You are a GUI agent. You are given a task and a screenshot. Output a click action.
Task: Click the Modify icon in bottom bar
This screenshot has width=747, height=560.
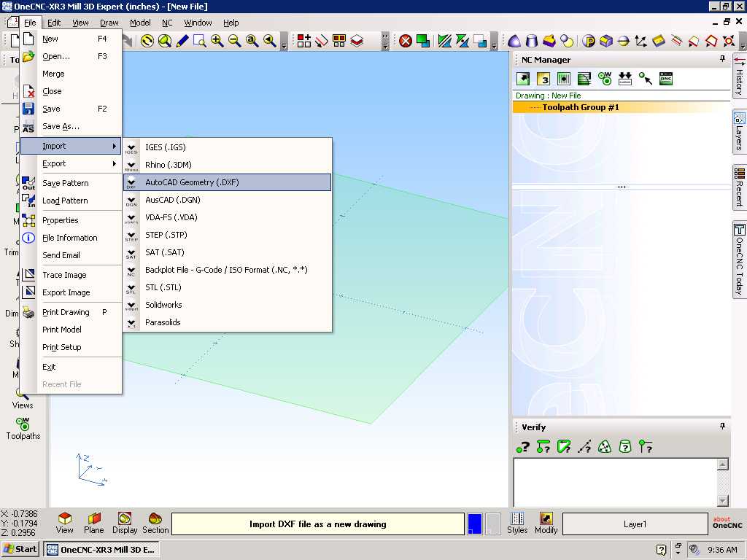point(546,523)
